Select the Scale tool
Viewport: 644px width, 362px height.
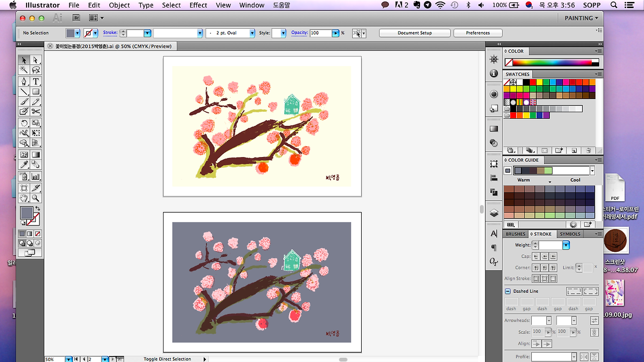[x=36, y=123]
